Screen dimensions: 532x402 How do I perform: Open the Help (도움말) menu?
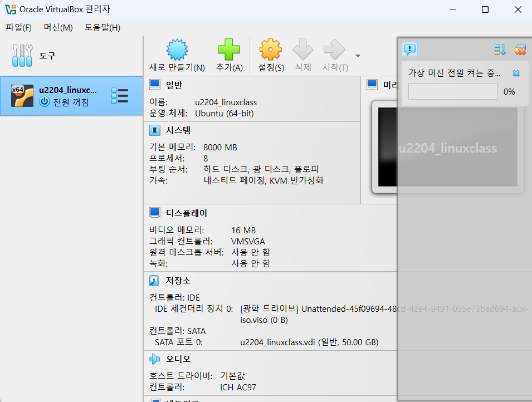coord(102,27)
